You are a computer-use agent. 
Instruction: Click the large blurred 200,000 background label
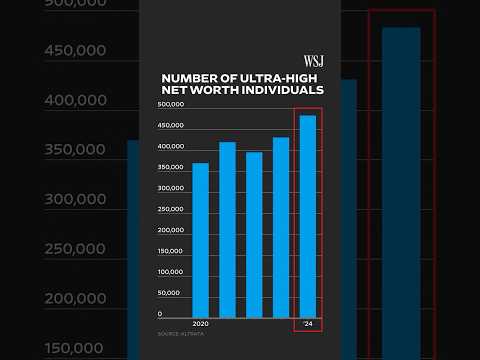(75, 298)
